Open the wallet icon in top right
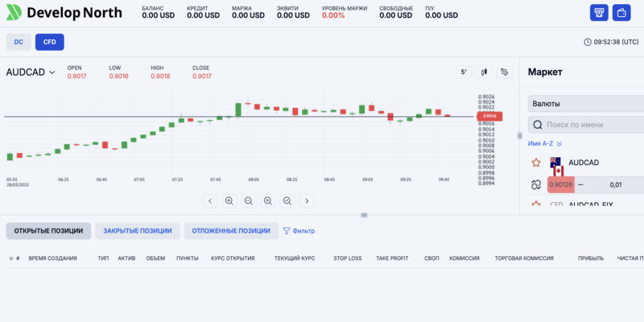The height and width of the screenshot is (322, 644). (x=621, y=13)
